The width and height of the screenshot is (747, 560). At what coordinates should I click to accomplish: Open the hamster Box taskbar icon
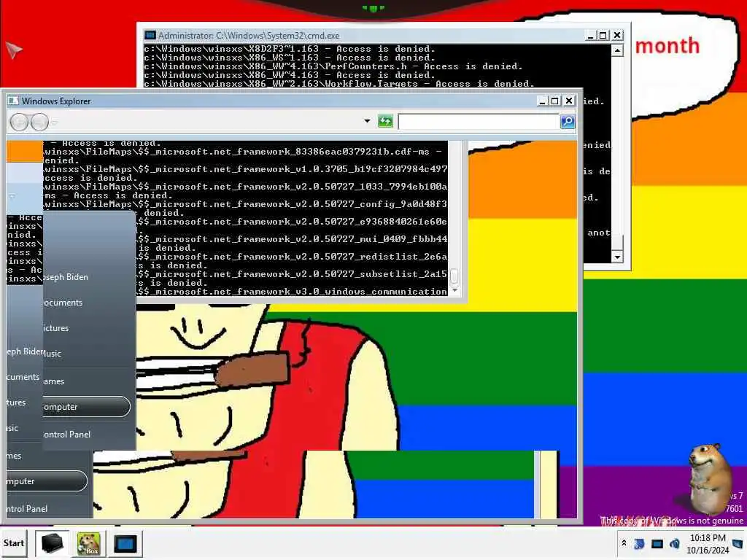[x=88, y=543]
